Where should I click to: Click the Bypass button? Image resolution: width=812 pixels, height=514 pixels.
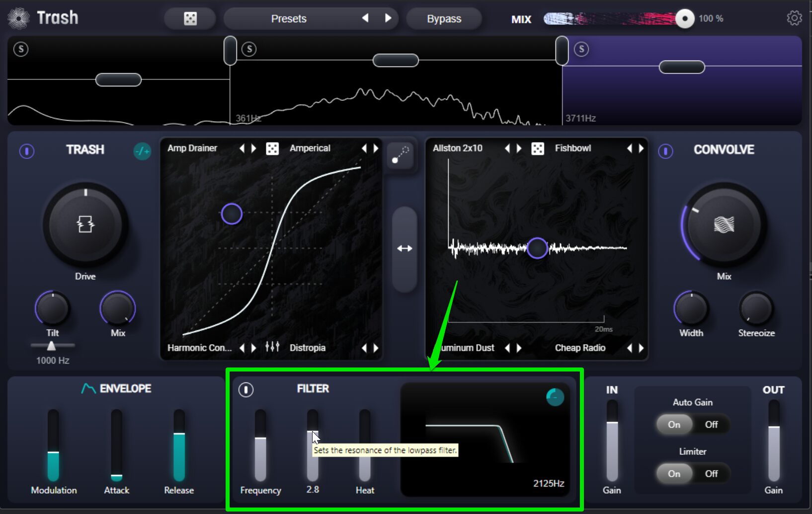[x=444, y=19]
